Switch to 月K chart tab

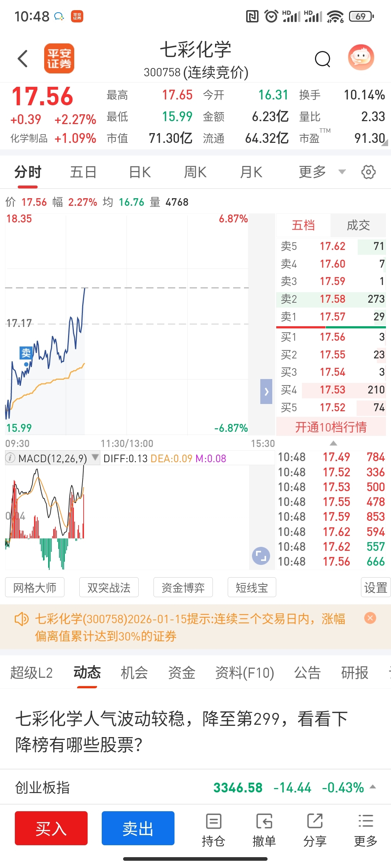click(x=251, y=172)
